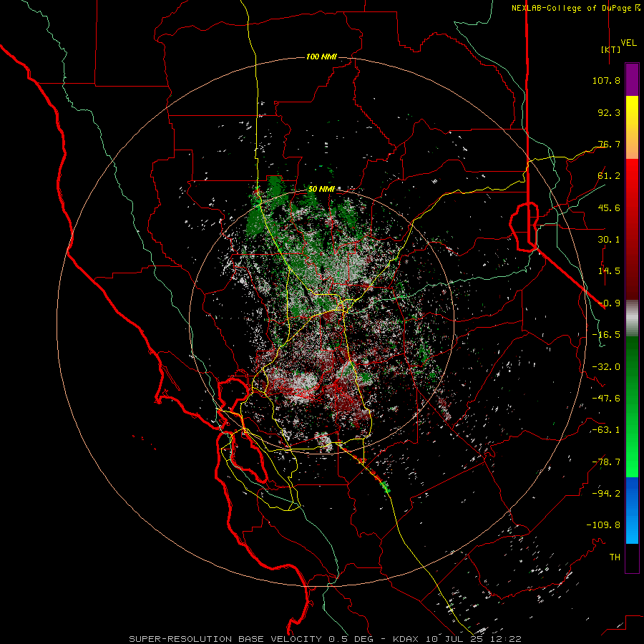
Task: Click the 14.5 scale value
Action: pyautogui.click(x=609, y=271)
